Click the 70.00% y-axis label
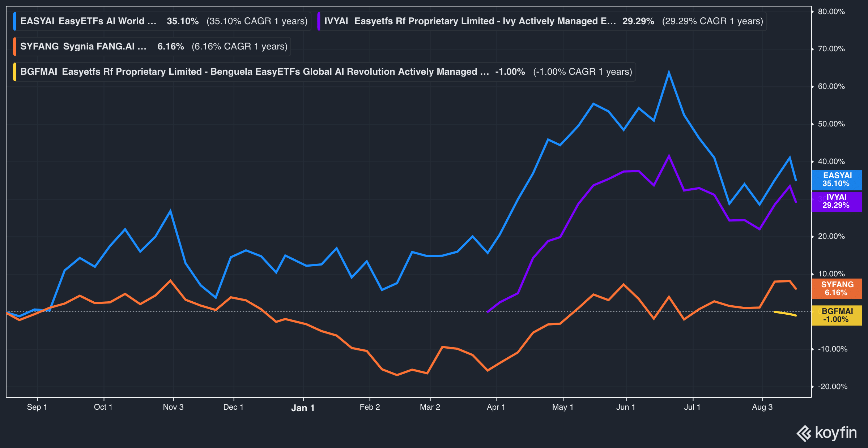The image size is (868, 448). point(831,49)
